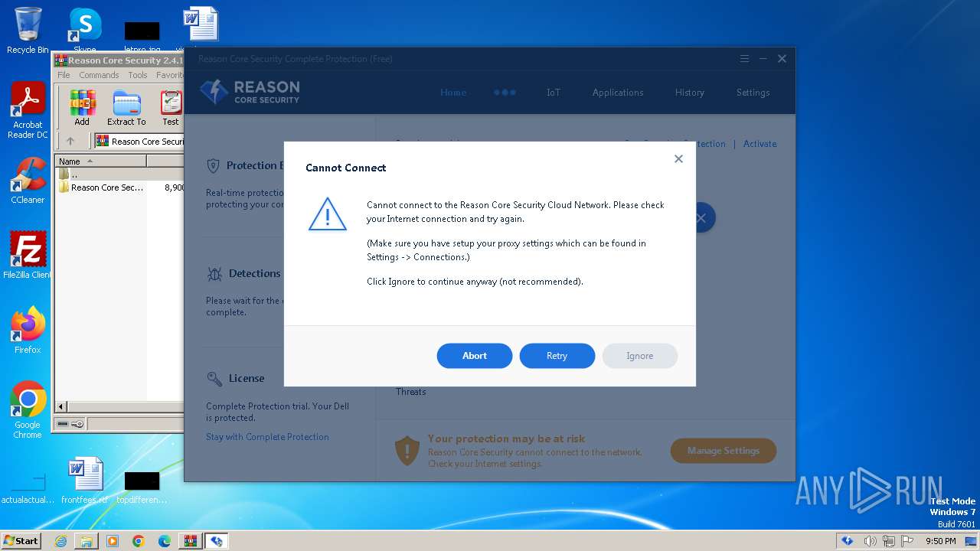Click the Reason Core Security tray icon
The height and width of the screenshot is (551, 980).
point(848,541)
